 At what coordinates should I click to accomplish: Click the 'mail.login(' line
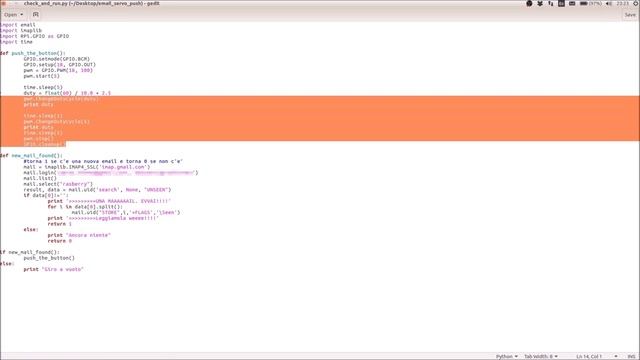click(x=111, y=173)
